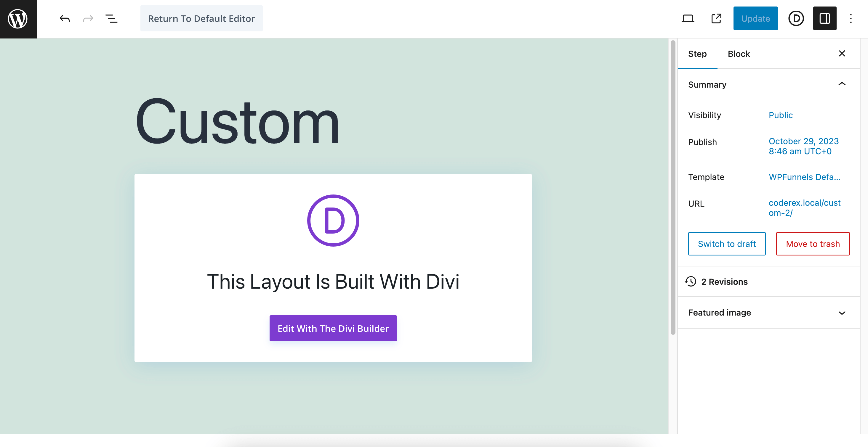
Task: Switch to the Step tab
Action: [697, 54]
